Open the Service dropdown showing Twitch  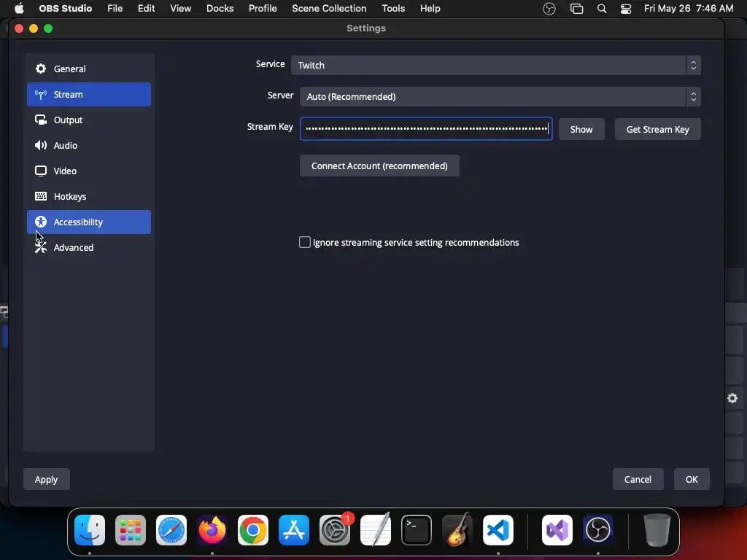pos(495,65)
